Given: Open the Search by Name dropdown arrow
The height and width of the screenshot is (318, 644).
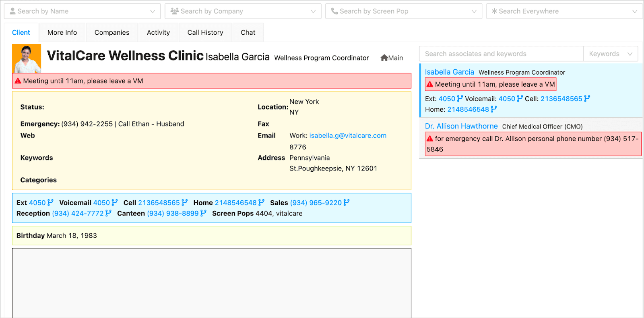Looking at the screenshot, I should 153,11.
